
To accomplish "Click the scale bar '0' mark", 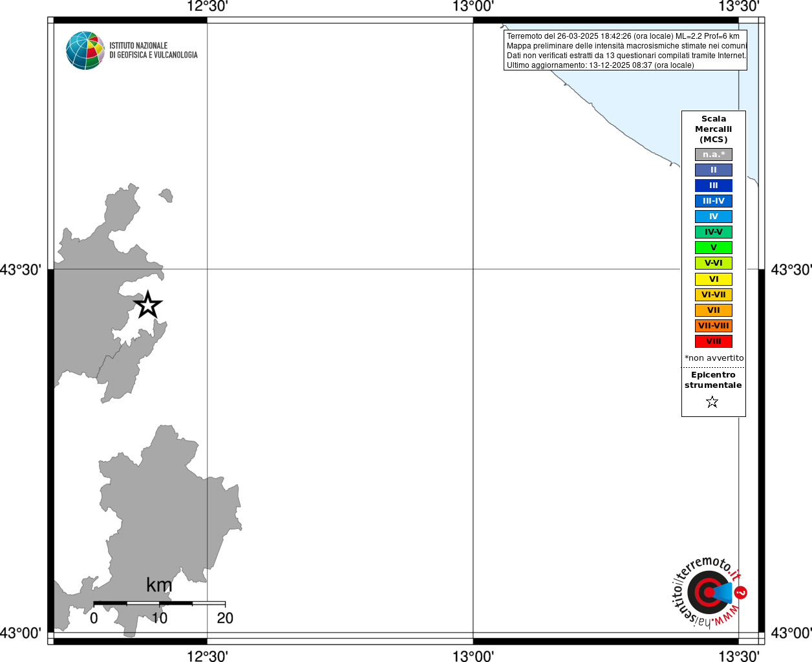I will click(94, 618).
